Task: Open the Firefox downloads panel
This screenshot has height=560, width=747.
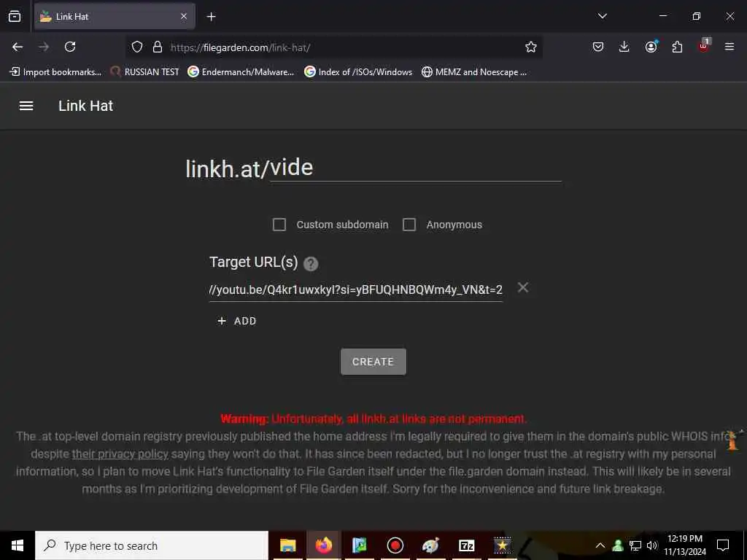Action: pyautogui.click(x=624, y=47)
